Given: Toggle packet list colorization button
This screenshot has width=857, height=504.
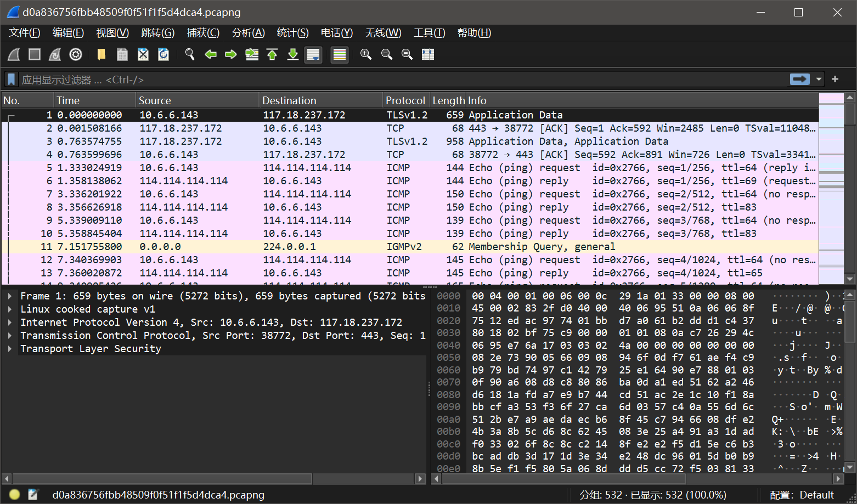Looking at the screenshot, I should (340, 54).
